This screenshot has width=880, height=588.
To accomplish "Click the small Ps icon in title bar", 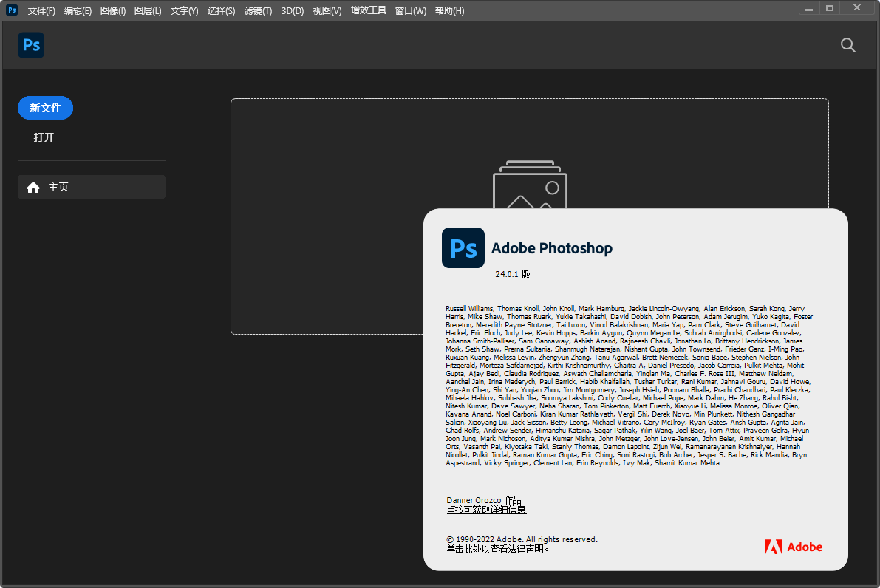I will coord(12,10).
